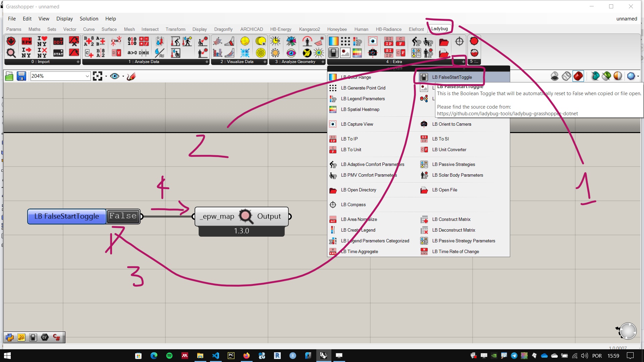
Task: Click the _epw_map component icon on canvas
Action: (246, 216)
